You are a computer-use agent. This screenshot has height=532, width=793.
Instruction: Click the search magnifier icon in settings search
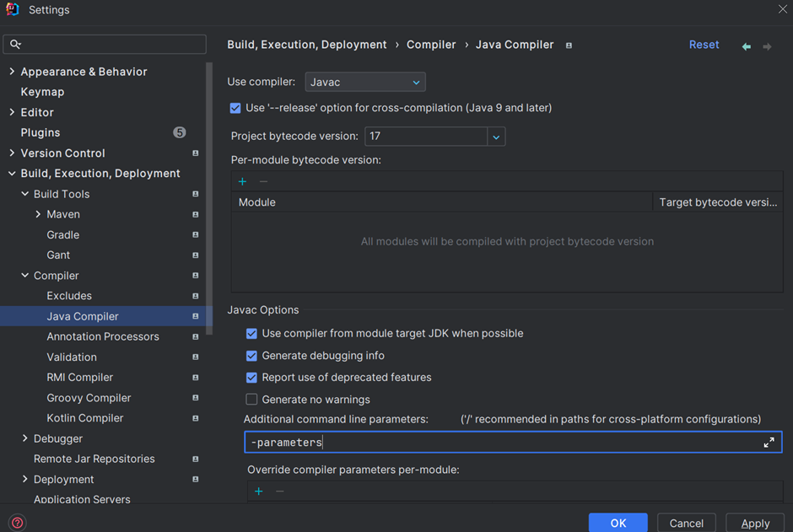tap(15, 45)
